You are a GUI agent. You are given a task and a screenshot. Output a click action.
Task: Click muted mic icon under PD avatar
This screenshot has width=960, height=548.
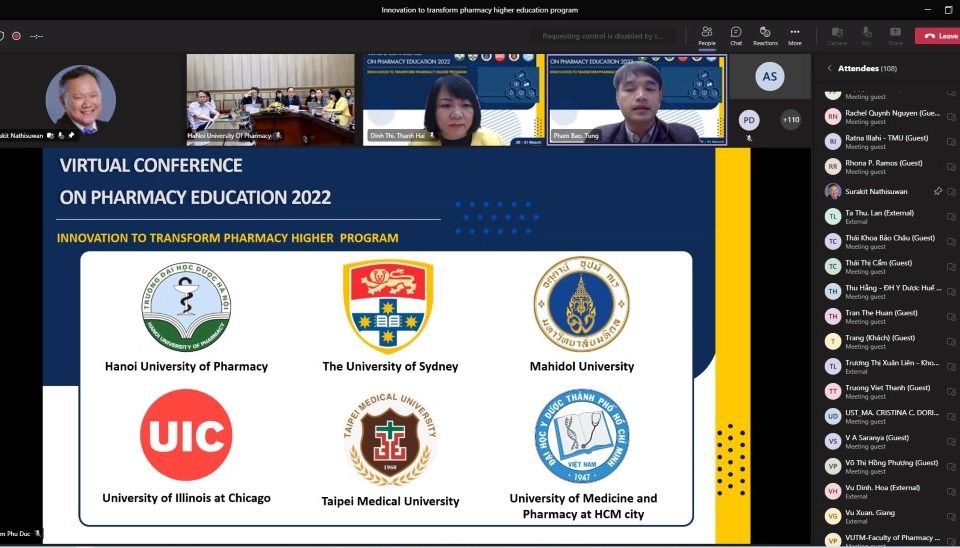tap(749, 138)
